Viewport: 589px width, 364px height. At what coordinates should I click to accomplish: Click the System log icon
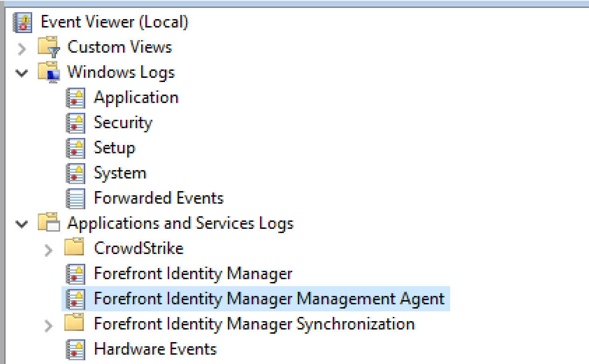coord(75,173)
